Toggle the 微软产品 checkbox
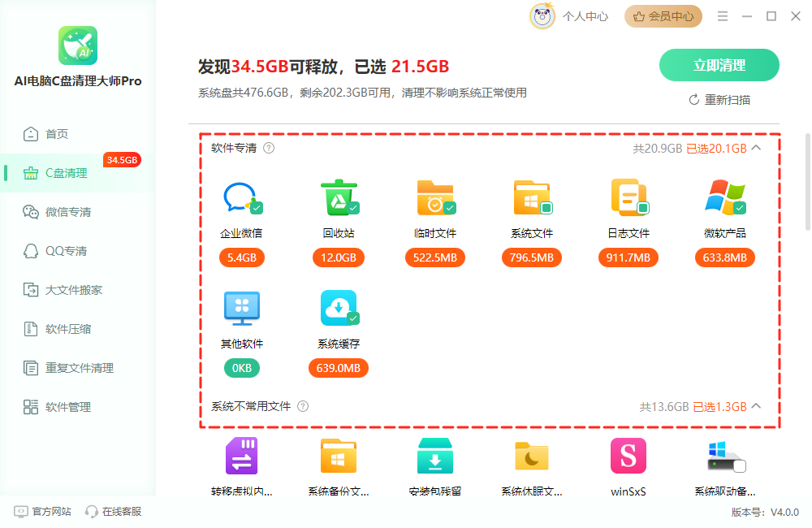 coord(740,208)
